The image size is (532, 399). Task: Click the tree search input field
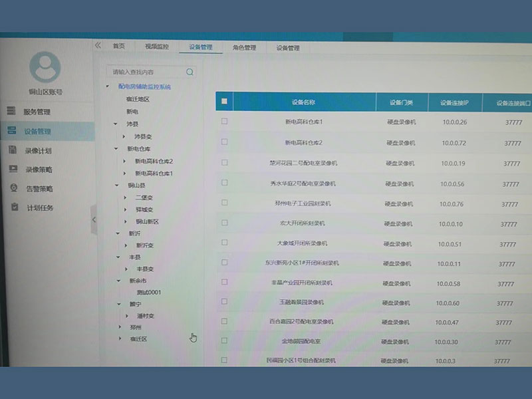point(146,72)
